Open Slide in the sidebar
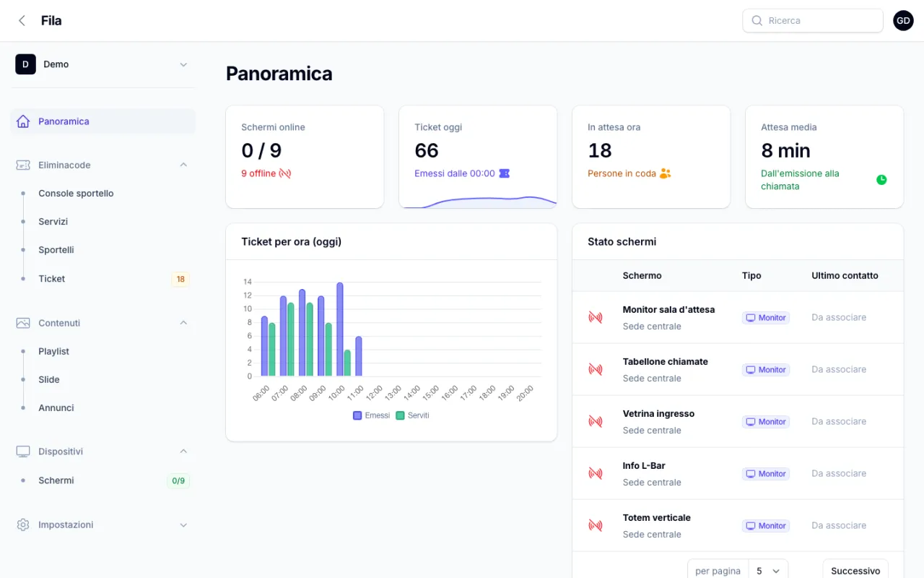Image resolution: width=924 pixels, height=578 pixels. tap(103, 379)
